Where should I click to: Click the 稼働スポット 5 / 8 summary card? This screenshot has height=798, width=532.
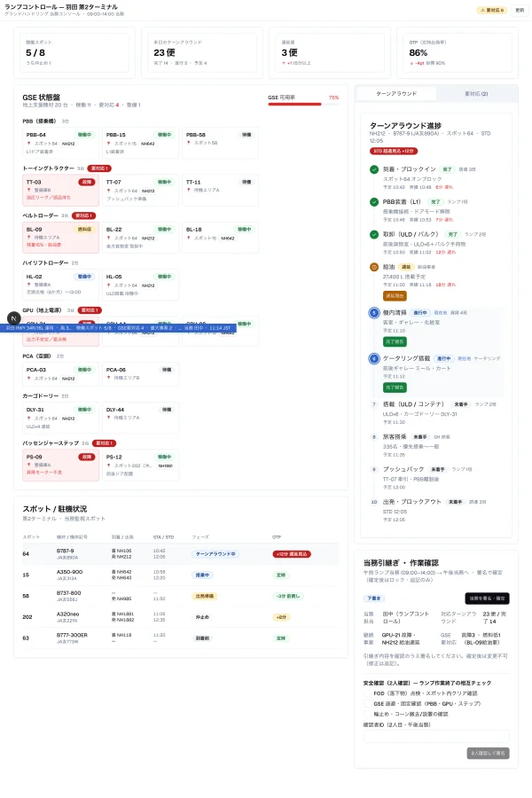(74, 53)
